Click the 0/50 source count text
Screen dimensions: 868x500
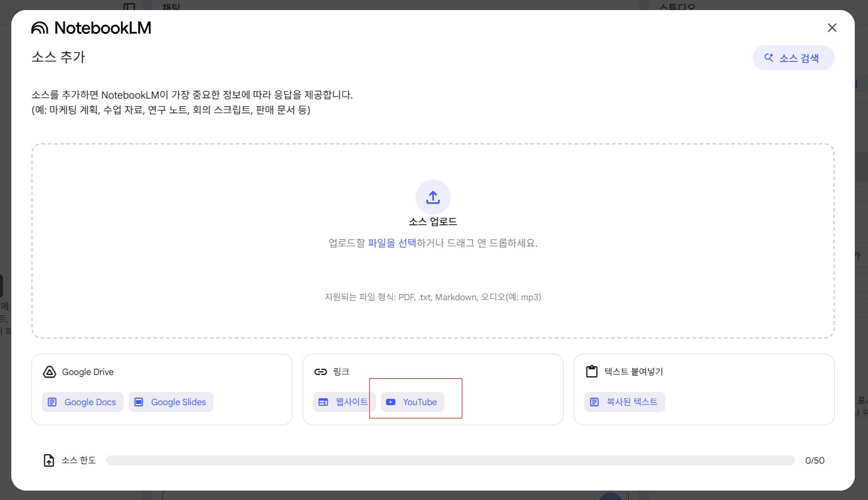(815, 460)
